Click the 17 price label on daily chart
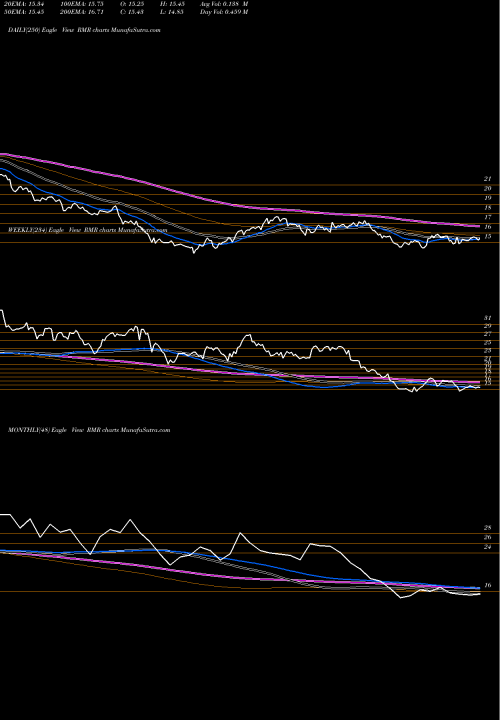The image size is (500, 720). [488, 218]
